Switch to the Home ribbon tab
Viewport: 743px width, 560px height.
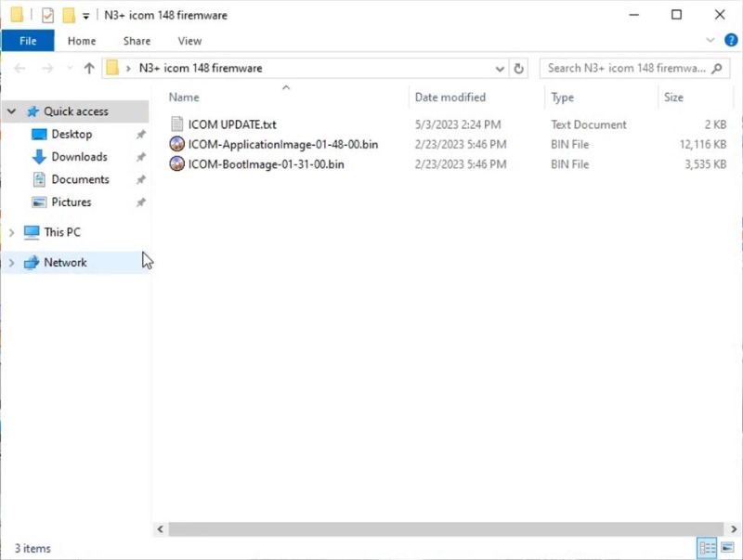[x=82, y=41]
